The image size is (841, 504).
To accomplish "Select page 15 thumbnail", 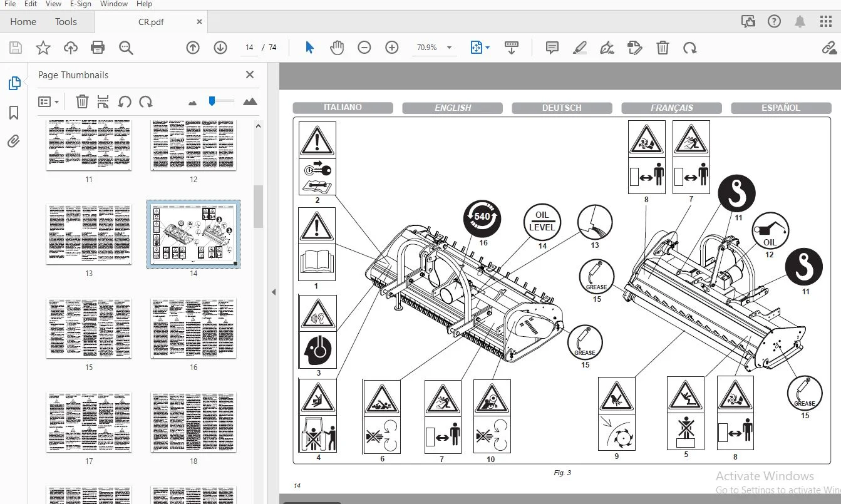I will click(89, 328).
